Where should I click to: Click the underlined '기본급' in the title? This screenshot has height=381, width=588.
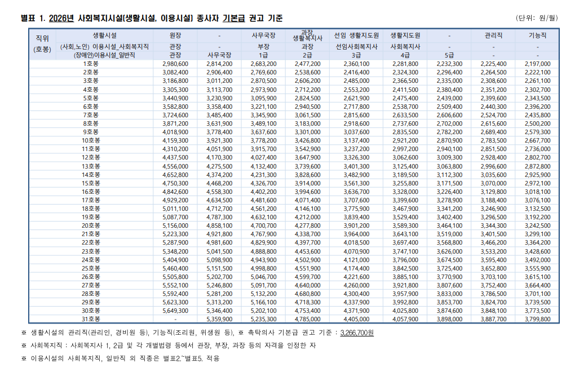click(233, 18)
